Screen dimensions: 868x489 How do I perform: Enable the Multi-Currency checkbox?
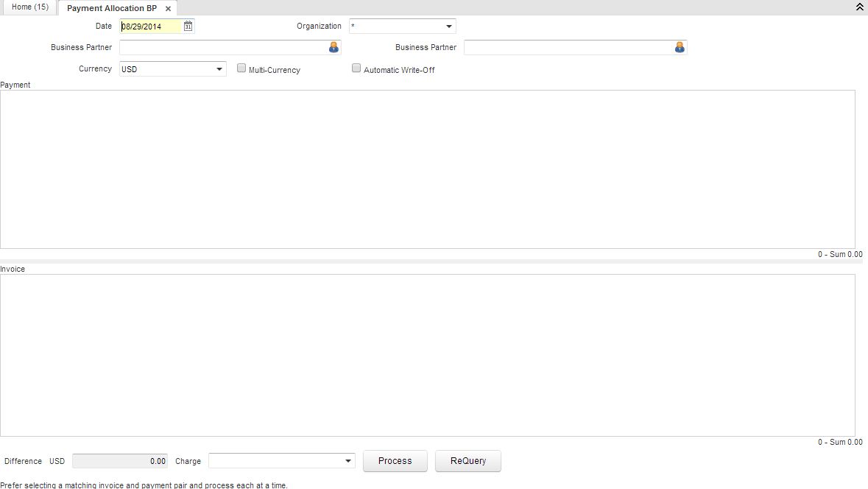(241, 68)
